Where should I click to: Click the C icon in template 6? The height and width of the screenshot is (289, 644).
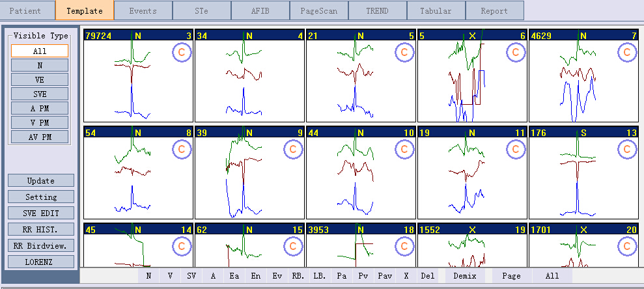coord(516,52)
